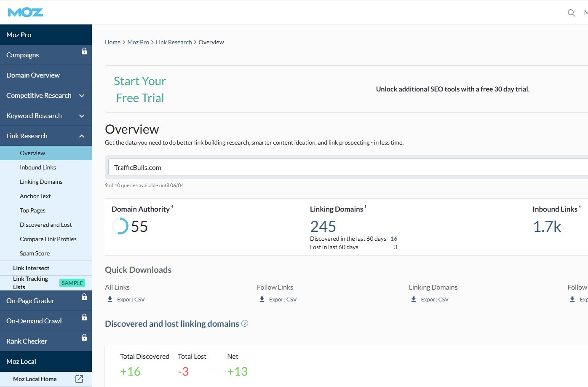Open Discovered and Lost in the sidebar
The width and height of the screenshot is (588, 387).
coord(46,225)
